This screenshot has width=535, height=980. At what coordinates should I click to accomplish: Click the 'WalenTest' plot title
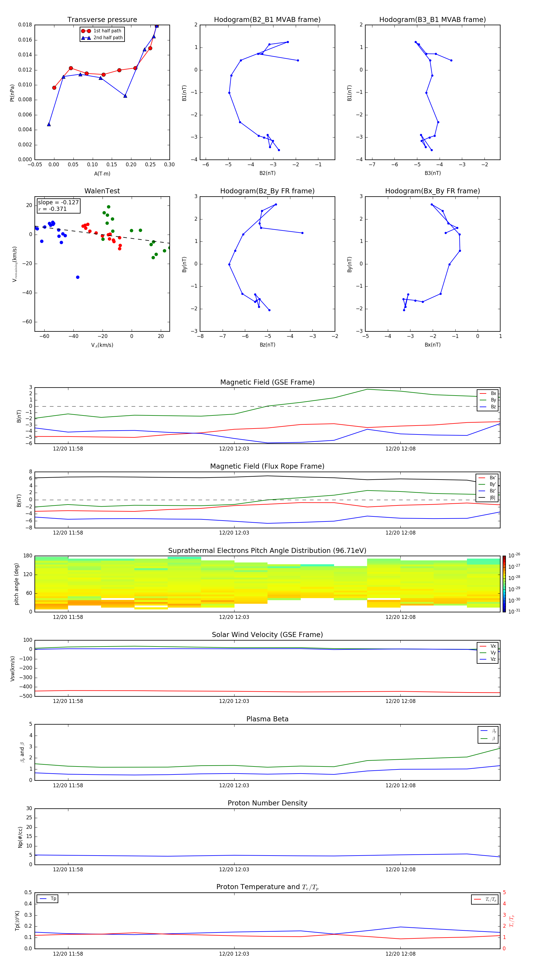[x=102, y=191]
